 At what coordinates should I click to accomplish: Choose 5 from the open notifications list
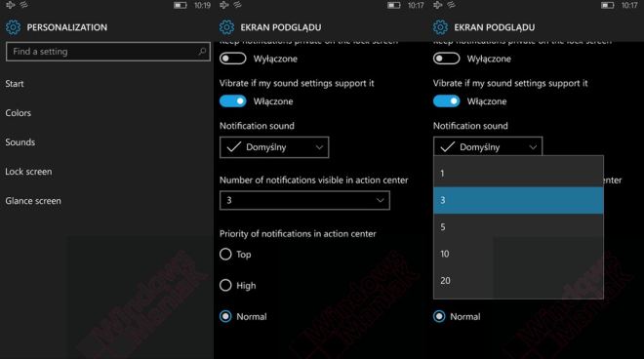518,226
